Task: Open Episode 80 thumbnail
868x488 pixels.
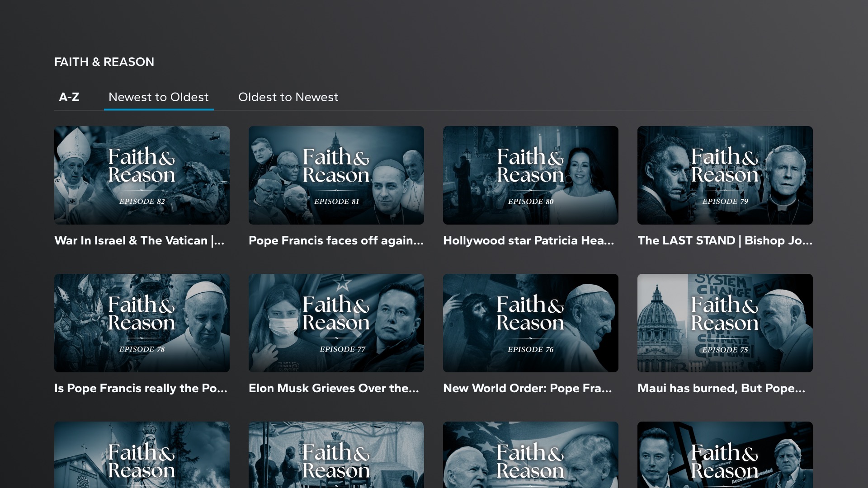Action: [x=531, y=175]
